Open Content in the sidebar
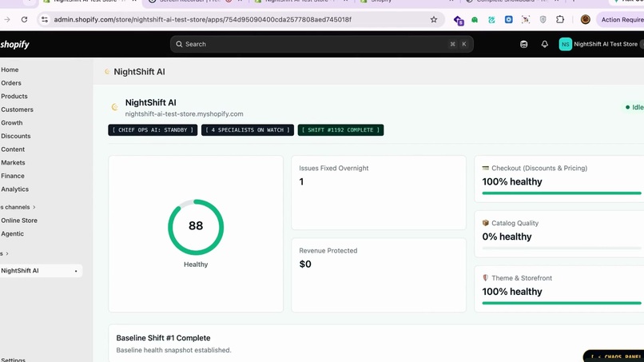Screen dimensions: 644x362 point(13,149)
